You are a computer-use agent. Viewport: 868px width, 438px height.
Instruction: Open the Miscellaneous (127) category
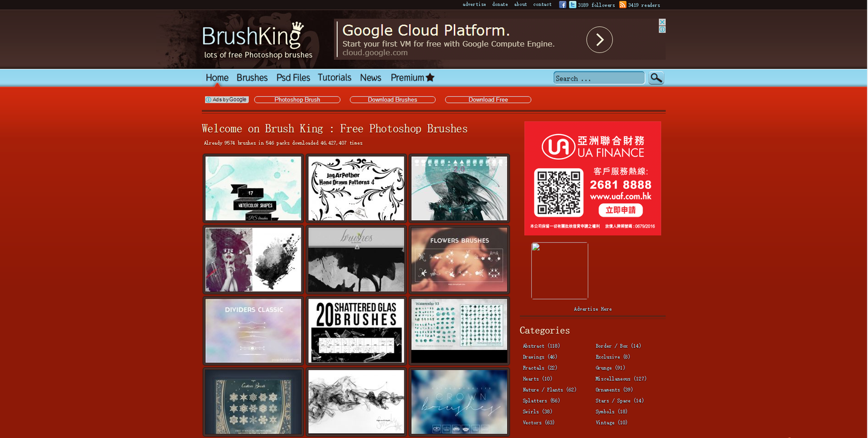621,379
